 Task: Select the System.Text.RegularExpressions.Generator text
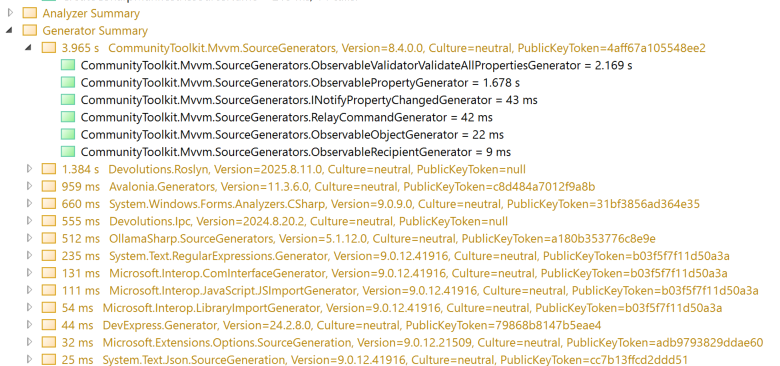coord(419,257)
